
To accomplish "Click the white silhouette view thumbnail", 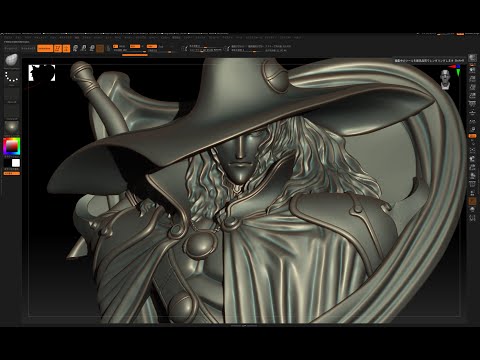I will pos(42,73).
